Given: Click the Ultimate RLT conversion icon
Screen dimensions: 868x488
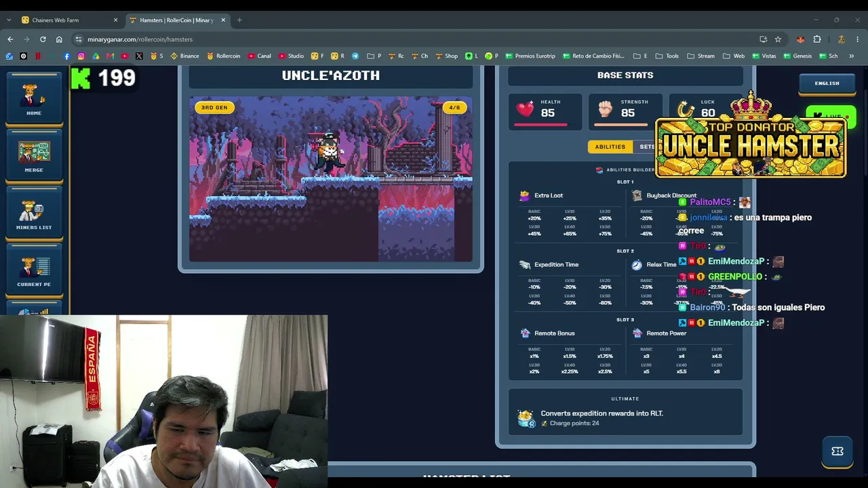Looking at the screenshot, I should (526, 419).
